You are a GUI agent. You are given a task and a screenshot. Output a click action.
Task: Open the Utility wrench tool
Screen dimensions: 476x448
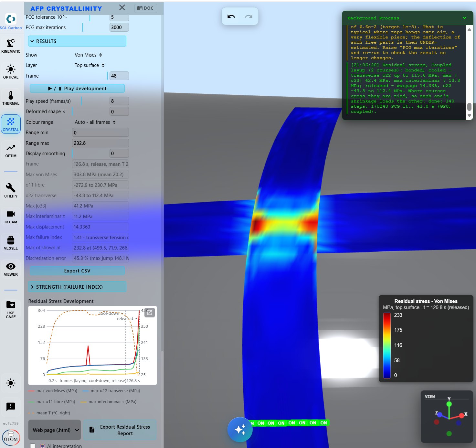11,191
